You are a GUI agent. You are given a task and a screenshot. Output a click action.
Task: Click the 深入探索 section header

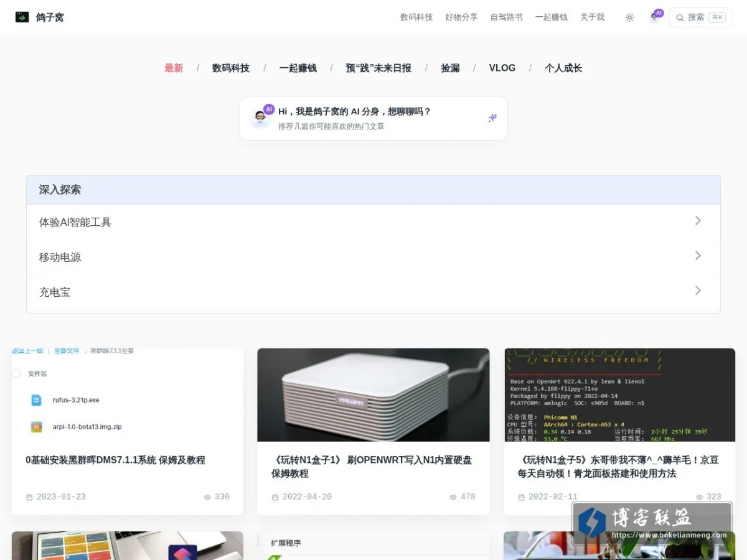374,190
